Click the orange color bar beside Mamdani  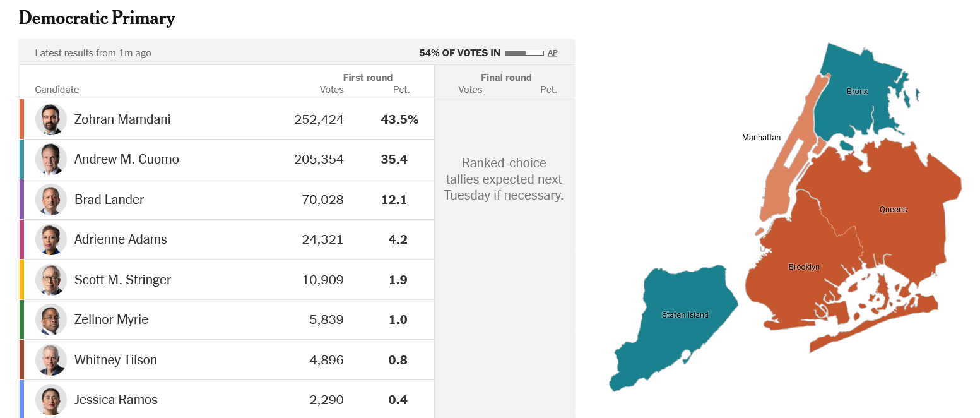pyautogui.click(x=21, y=119)
